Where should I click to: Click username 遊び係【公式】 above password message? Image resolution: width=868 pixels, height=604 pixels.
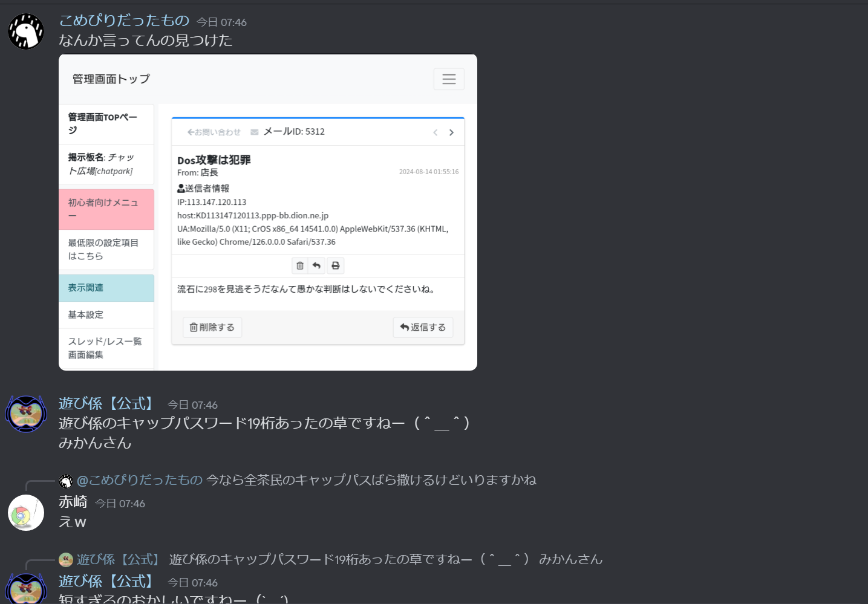click(107, 404)
